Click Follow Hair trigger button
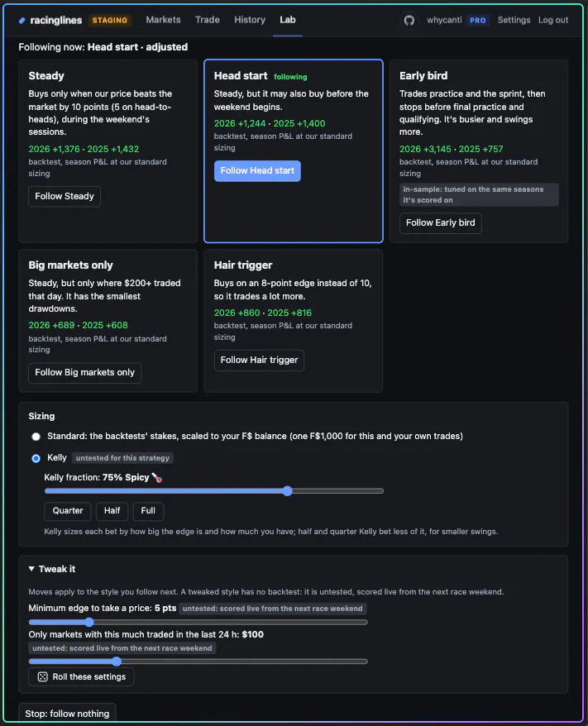The width and height of the screenshot is (588, 726). (260, 361)
